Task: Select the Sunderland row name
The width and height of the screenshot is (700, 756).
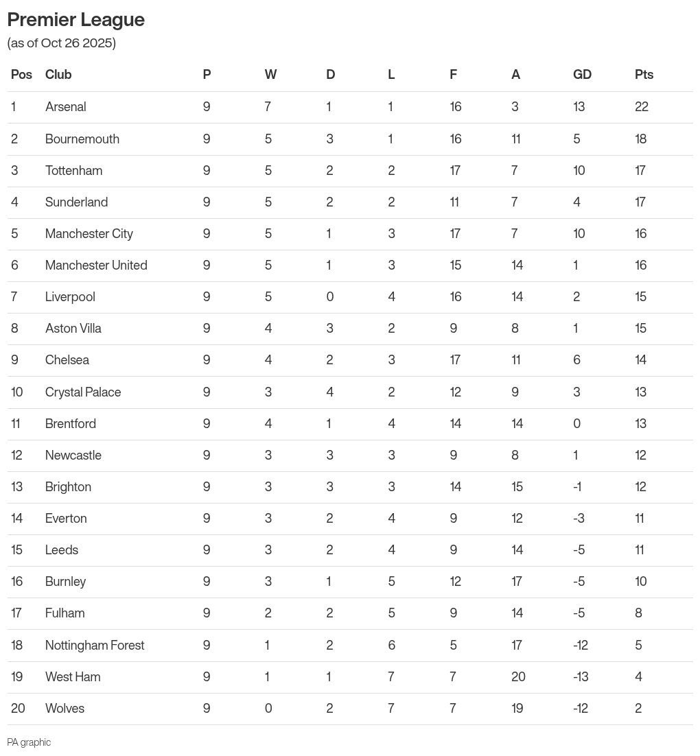Action: pyautogui.click(x=76, y=202)
